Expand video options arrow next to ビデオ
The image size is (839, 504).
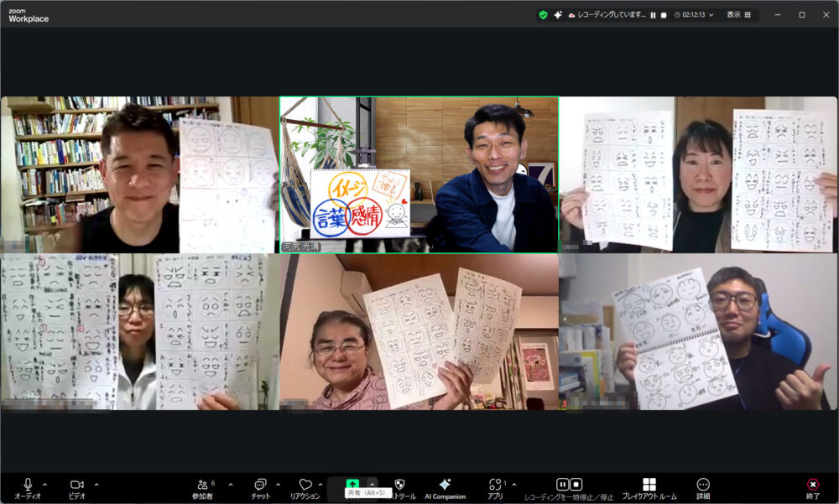coord(96,484)
